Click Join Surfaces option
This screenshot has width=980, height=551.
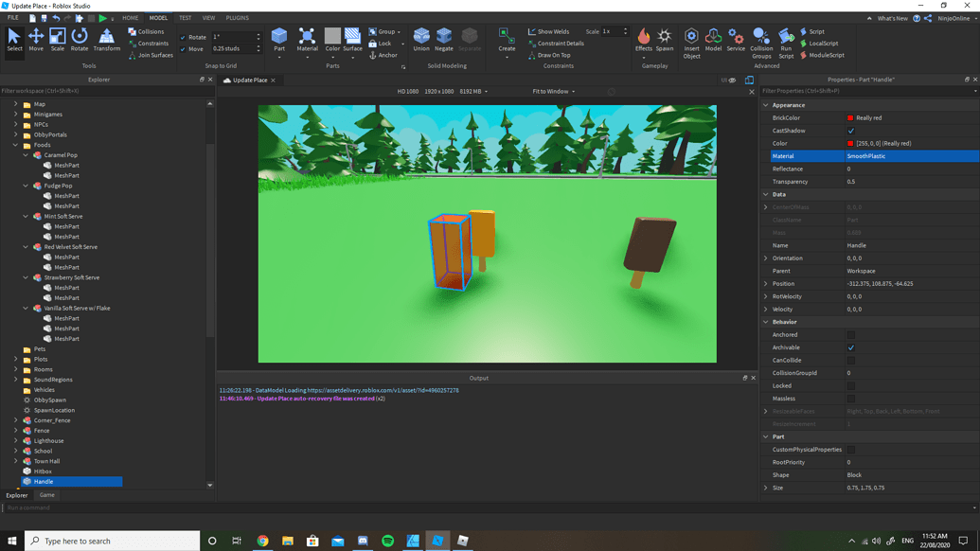[151, 55]
